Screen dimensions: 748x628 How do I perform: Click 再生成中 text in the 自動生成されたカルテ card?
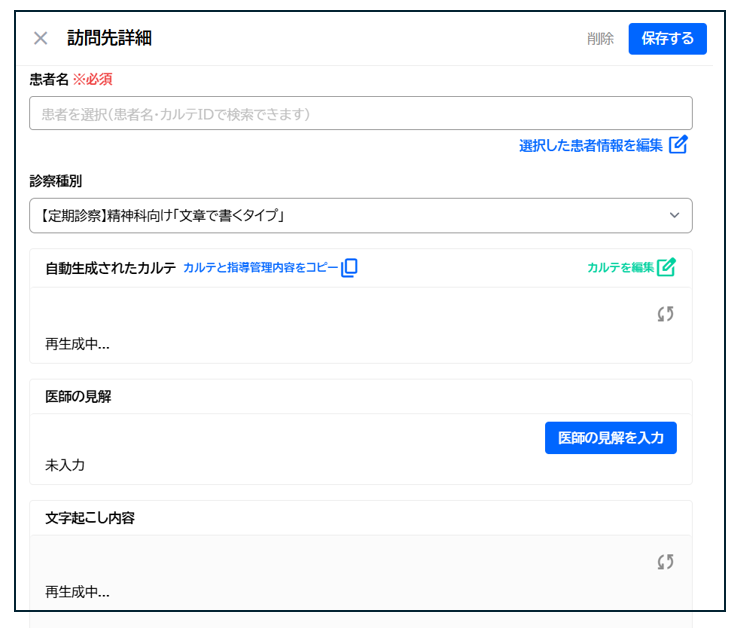(77, 344)
